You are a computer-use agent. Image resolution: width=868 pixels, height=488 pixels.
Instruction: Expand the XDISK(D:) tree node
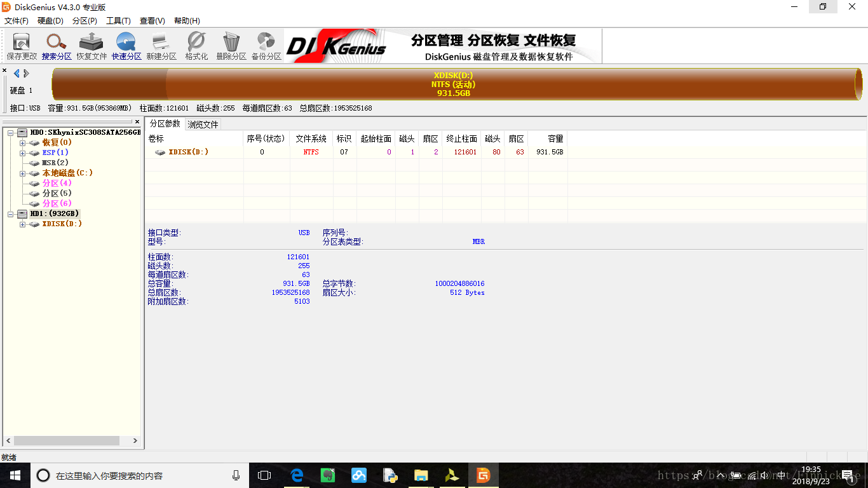pyautogui.click(x=22, y=224)
